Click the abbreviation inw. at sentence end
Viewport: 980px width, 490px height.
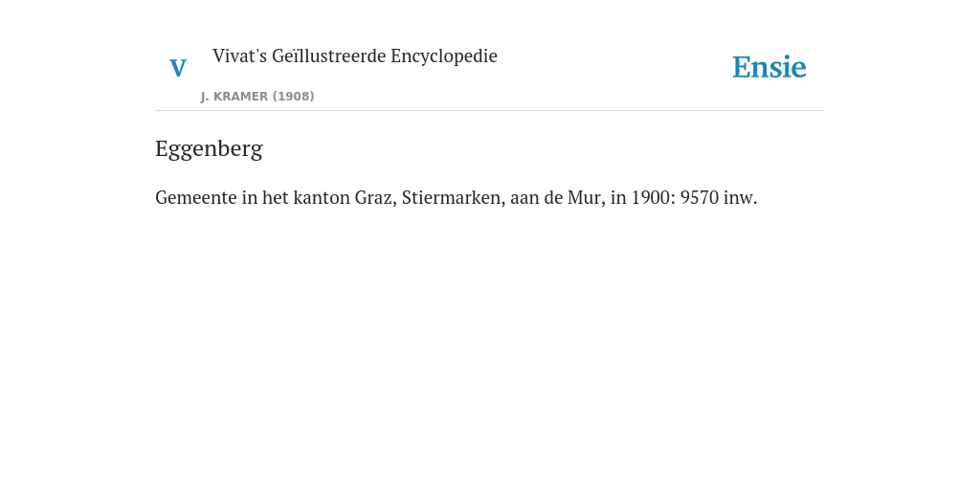point(741,197)
